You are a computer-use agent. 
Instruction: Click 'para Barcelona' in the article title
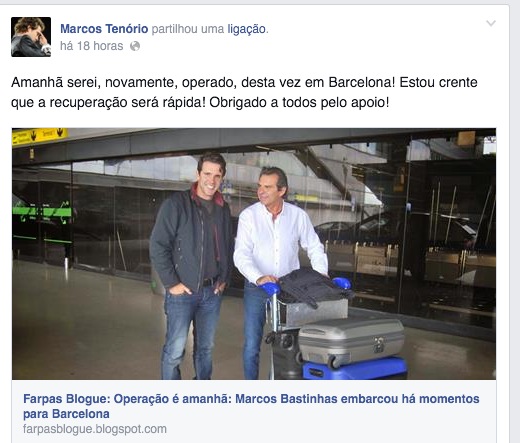coord(66,414)
